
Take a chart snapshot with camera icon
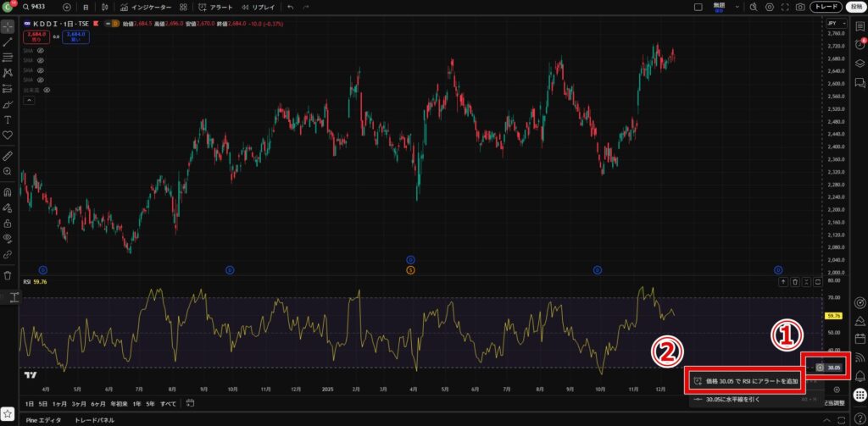pos(799,7)
